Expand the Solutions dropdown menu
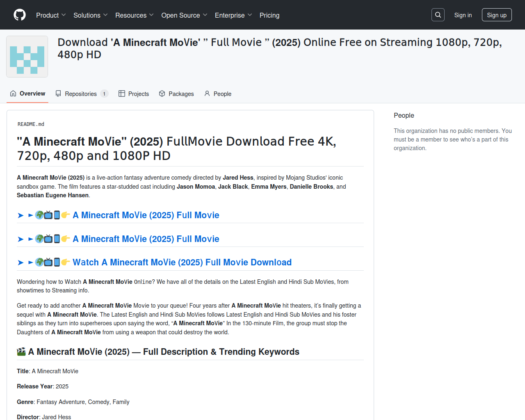Screen dimensions: 525x420 [x=91, y=15]
